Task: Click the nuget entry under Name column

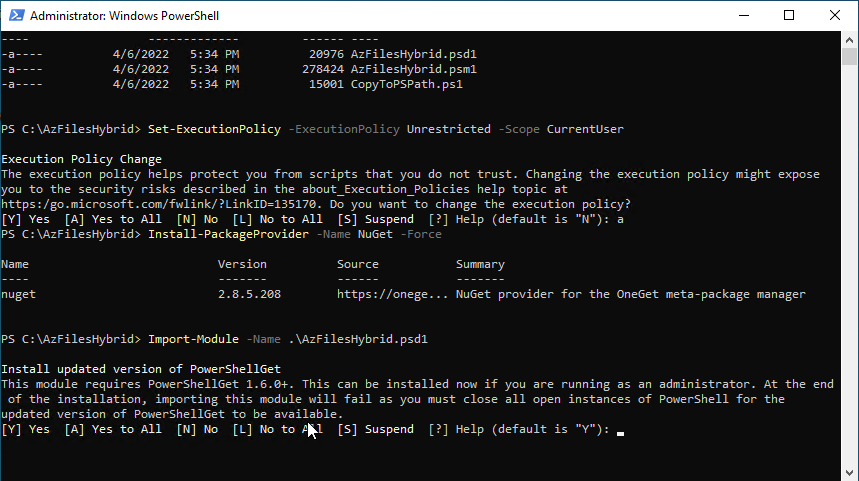Action: click(x=19, y=294)
